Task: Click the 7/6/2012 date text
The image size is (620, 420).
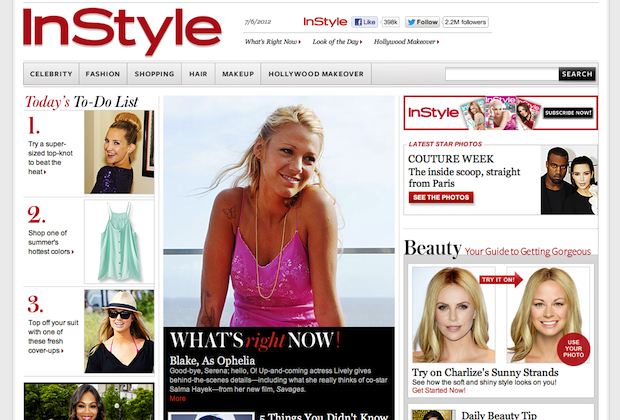Action: pyautogui.click(x=258, y=22)
